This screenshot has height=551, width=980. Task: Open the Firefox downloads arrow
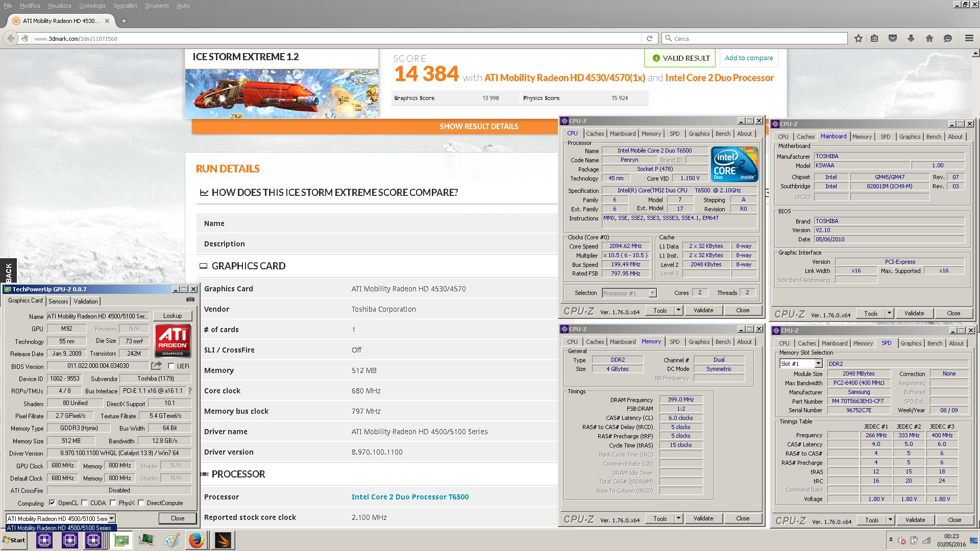911,38
